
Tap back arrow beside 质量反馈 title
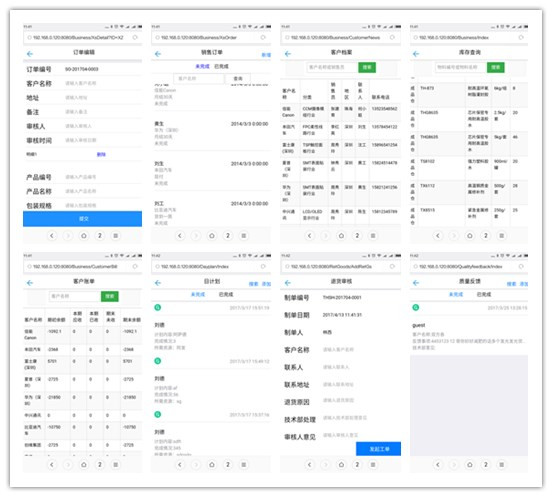point(416,283)
